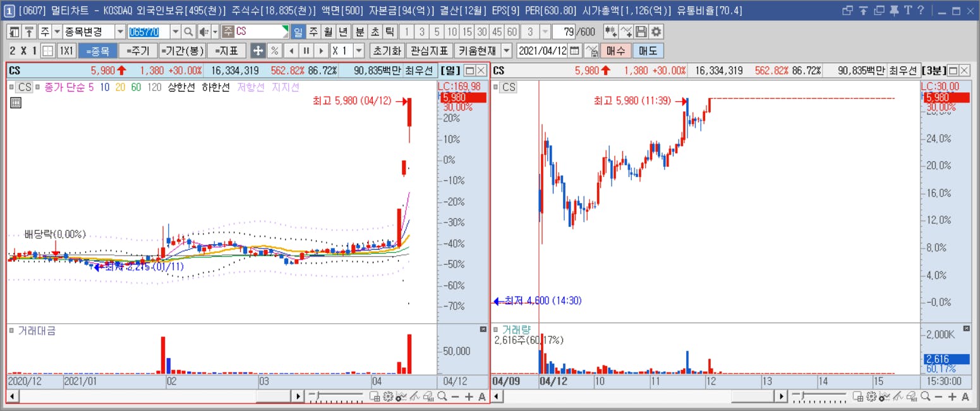Viewport: 980px width, 411px height.
Task: Select second (초) period
Action: 375,32
